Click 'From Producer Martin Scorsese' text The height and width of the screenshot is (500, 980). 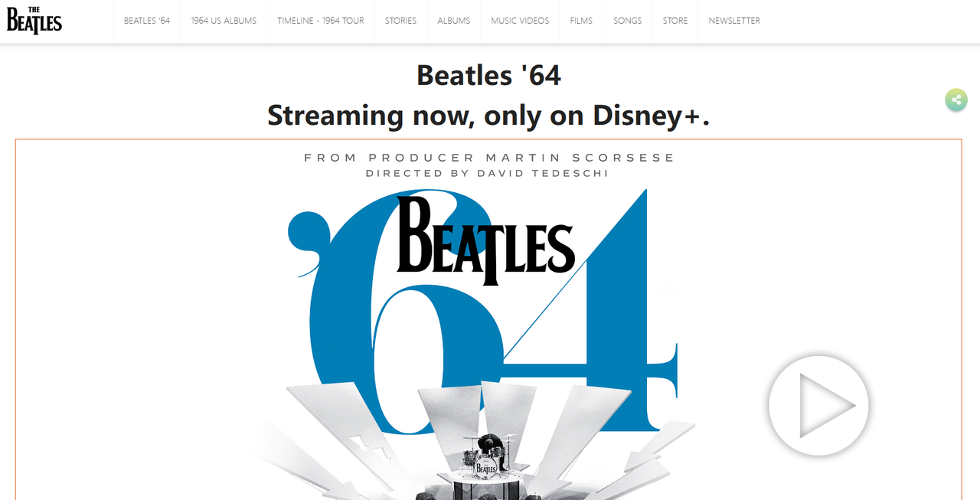click(489, 158)
